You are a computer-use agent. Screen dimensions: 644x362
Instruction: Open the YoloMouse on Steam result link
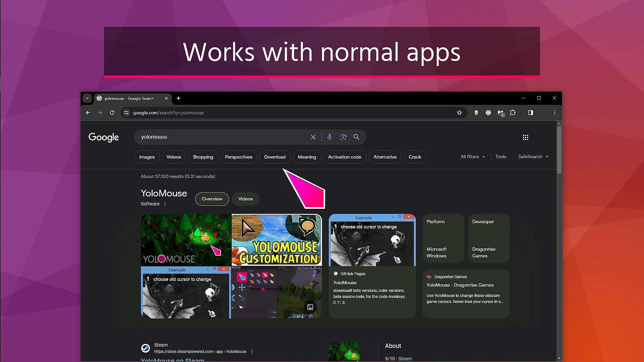(x=172, y=359)
